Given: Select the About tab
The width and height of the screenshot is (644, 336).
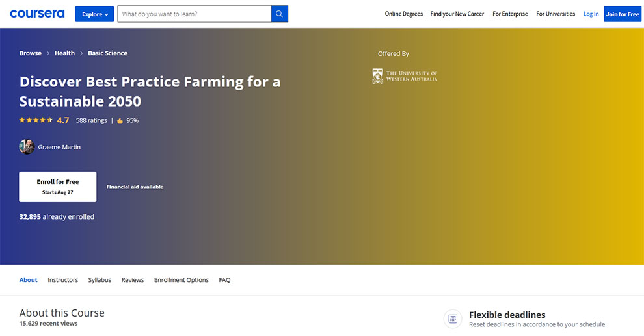Looking at the screenshot, I should pyautogui.click(x=29, y=280).
